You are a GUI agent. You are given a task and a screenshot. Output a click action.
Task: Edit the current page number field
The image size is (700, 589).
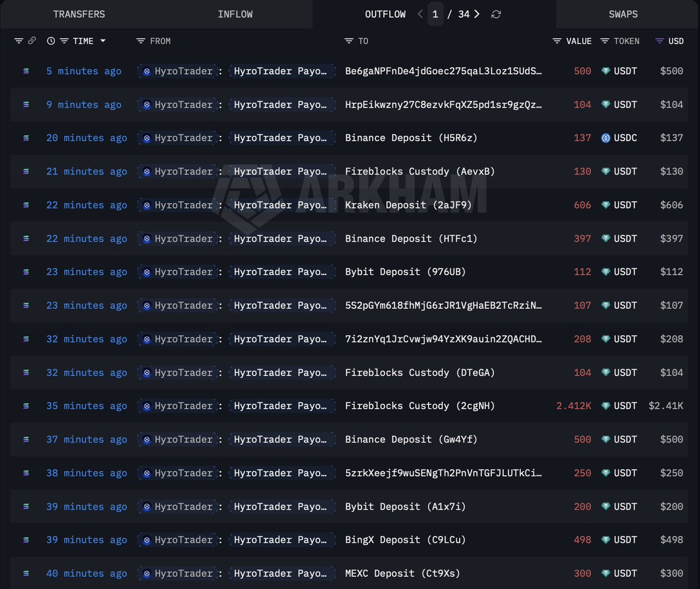coord(435,14)
